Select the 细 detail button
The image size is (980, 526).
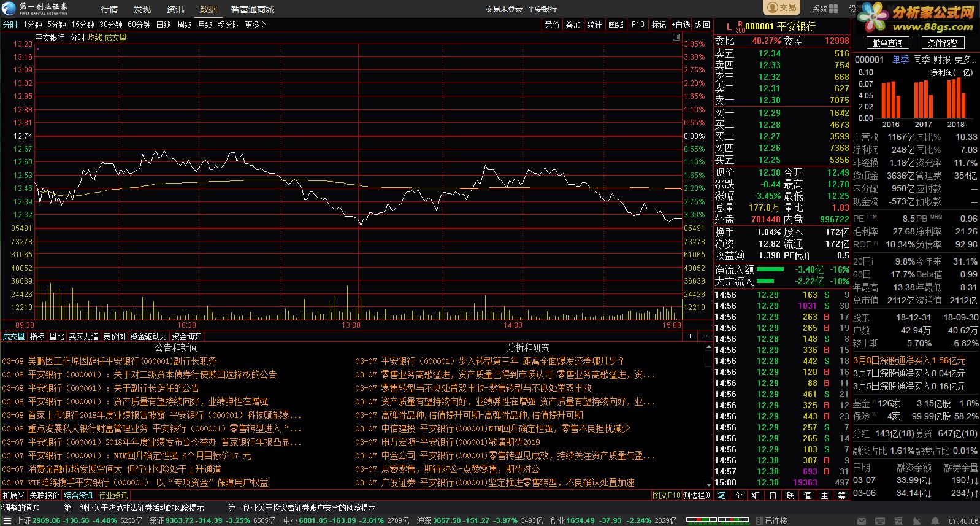click(756, 495)
